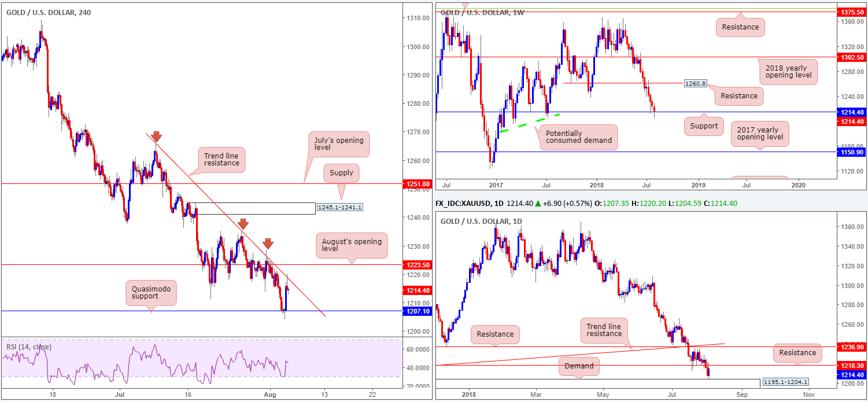Click the "August's opening level" callout

click(x=352, y=245)
